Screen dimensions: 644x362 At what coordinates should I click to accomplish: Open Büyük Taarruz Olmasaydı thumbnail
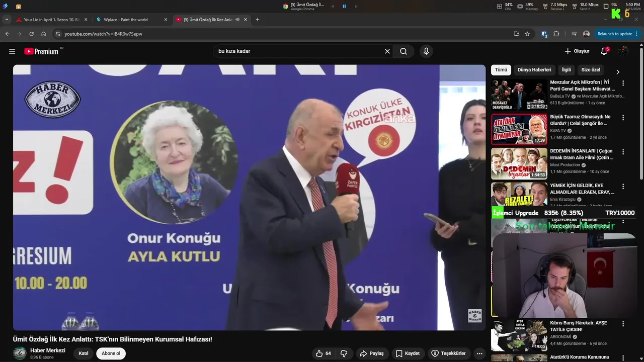519,129
